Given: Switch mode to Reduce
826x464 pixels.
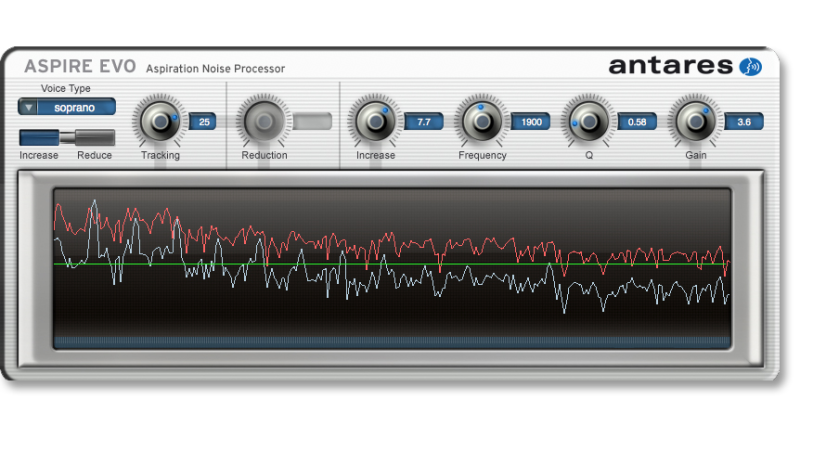Looking at the screenshot, I should click(94, 138).
